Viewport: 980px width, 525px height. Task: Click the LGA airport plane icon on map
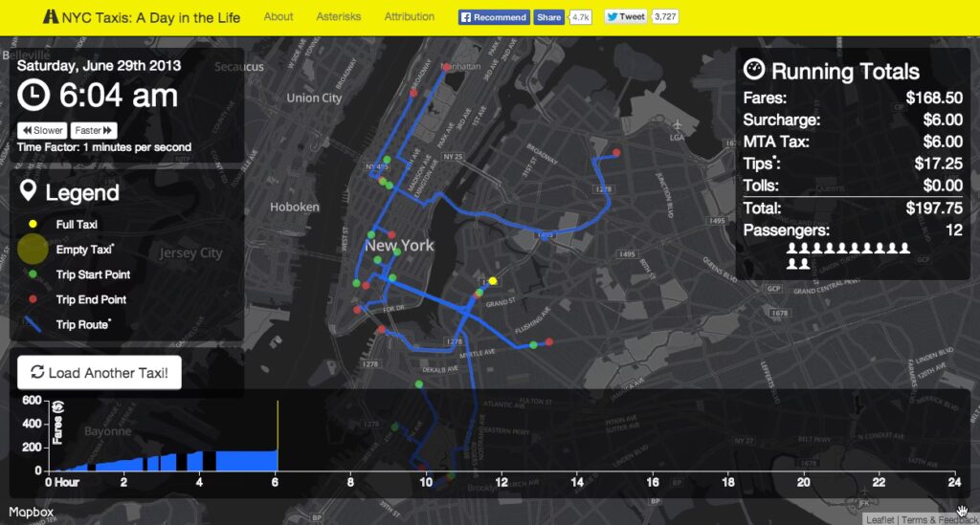[x=678, y=125]
